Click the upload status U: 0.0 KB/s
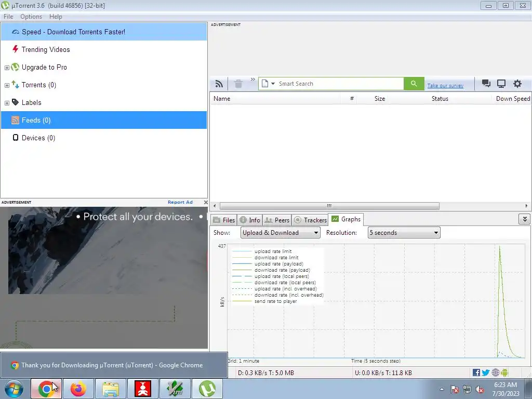Viewport: 532px width, 399px height. click(383, 373)
